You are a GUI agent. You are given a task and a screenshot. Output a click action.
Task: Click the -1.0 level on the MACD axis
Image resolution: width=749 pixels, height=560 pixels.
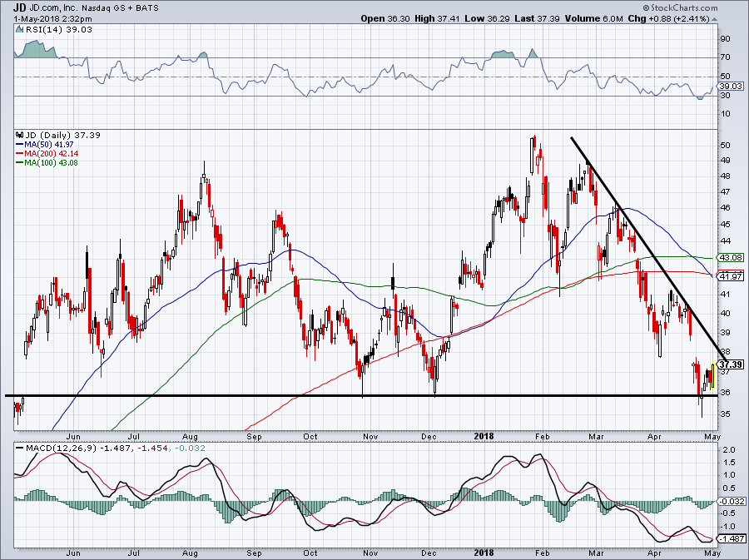coord(727,527)
